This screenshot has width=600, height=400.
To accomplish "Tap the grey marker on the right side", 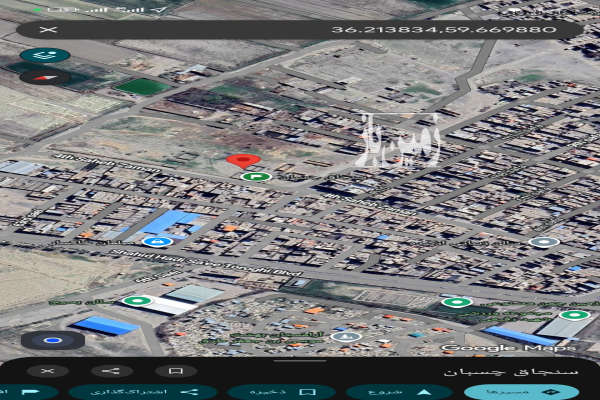I will tap(544, 242).
